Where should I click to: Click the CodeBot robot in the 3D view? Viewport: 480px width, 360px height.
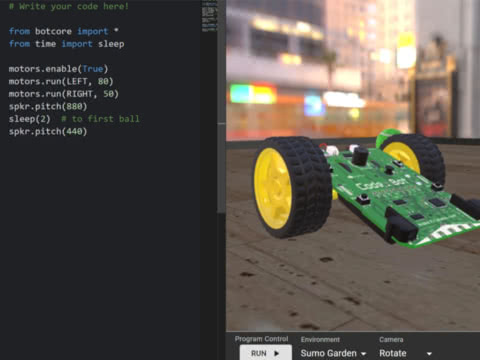(x=367, y=188)
